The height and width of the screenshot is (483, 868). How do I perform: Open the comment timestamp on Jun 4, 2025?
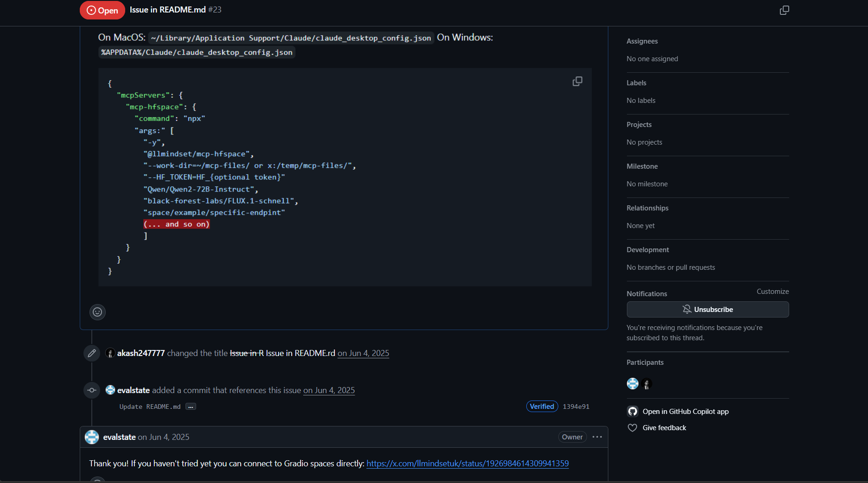164,437
